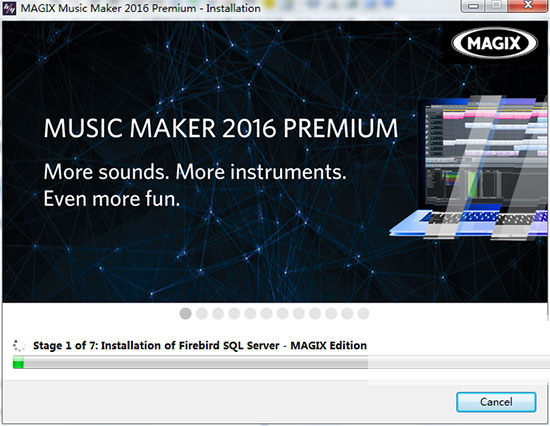Click 'More sounds. More instruments.' tagline
This screenshot has width=550, height=426.
[x=195, y=172]
